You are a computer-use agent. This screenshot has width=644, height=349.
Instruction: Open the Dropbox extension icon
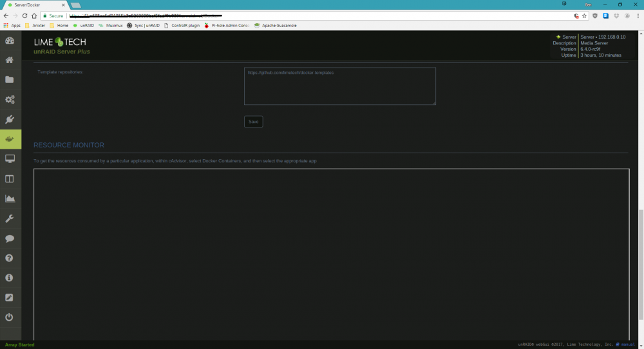[x=616, y=15]
